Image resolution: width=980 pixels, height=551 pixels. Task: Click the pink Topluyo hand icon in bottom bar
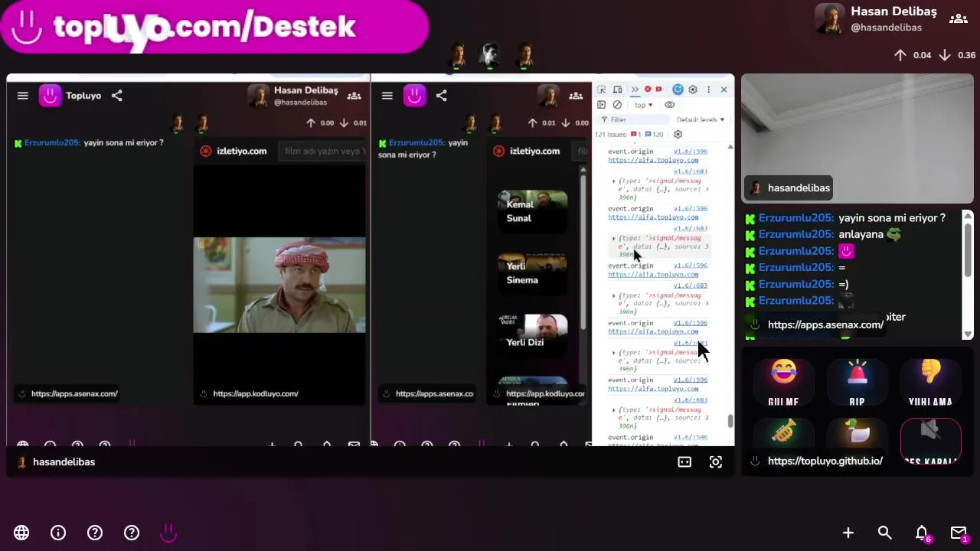pos(168,533)
